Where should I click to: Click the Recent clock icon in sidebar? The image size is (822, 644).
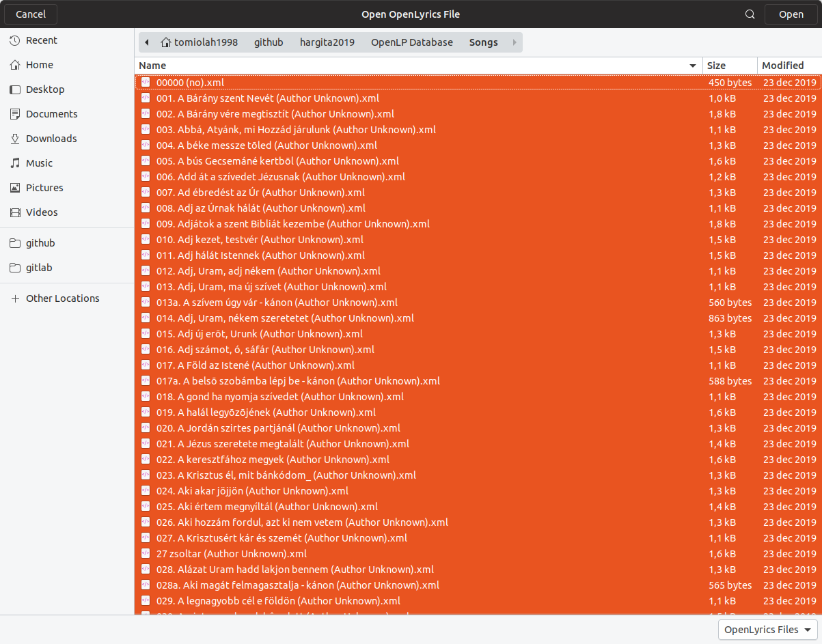pyautogui.click(x=15, y=40)
